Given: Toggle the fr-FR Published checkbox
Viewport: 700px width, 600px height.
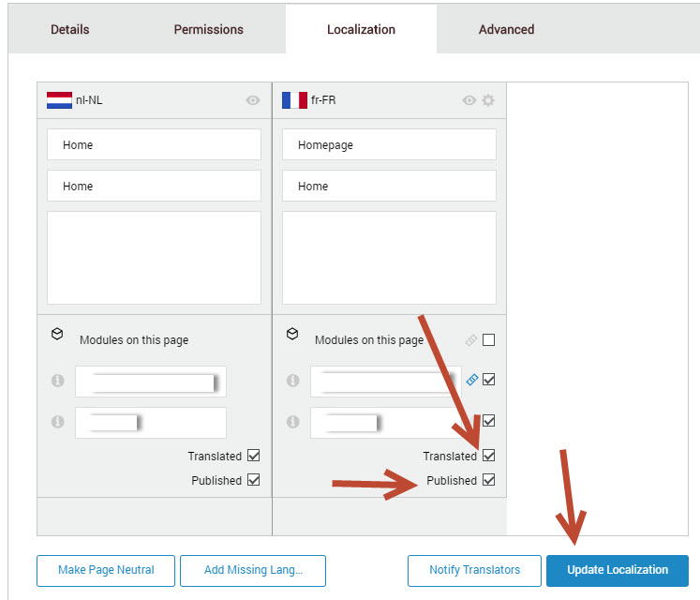Looking at the screenshot, I should pos(489,480).
